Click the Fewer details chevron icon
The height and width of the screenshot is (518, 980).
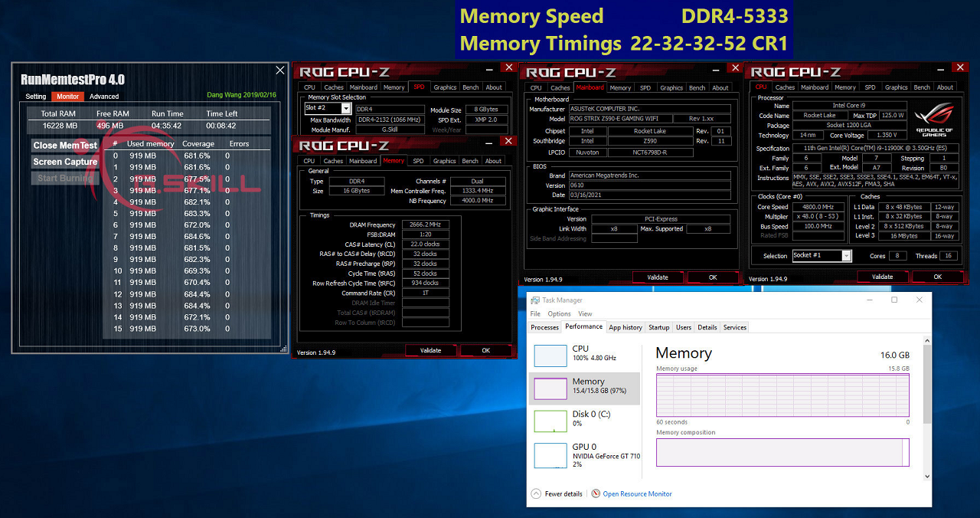pyautogui.click(x=536, y=494)
